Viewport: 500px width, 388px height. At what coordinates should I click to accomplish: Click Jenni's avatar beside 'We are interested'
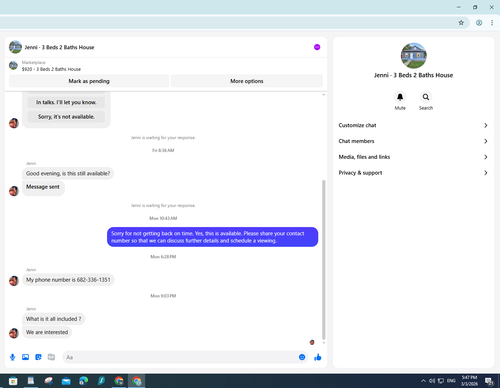tap(14, 333)
